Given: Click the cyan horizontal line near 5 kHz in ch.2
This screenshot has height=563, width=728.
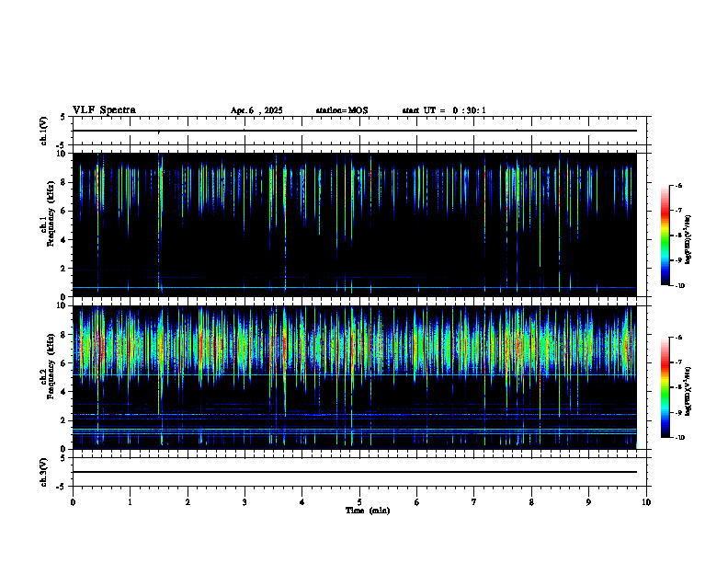Looking at the screenshot, I should 355,374.
